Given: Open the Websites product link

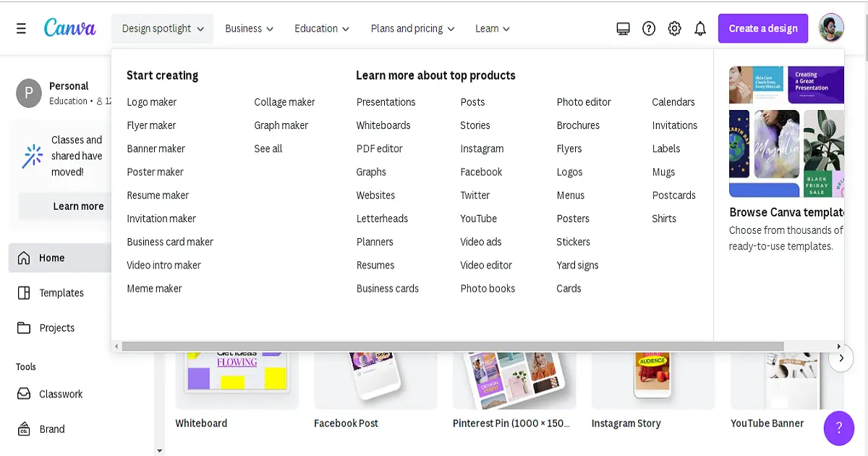Looking at the screenshot, I should pyautogui.click(x=376, y=195).
